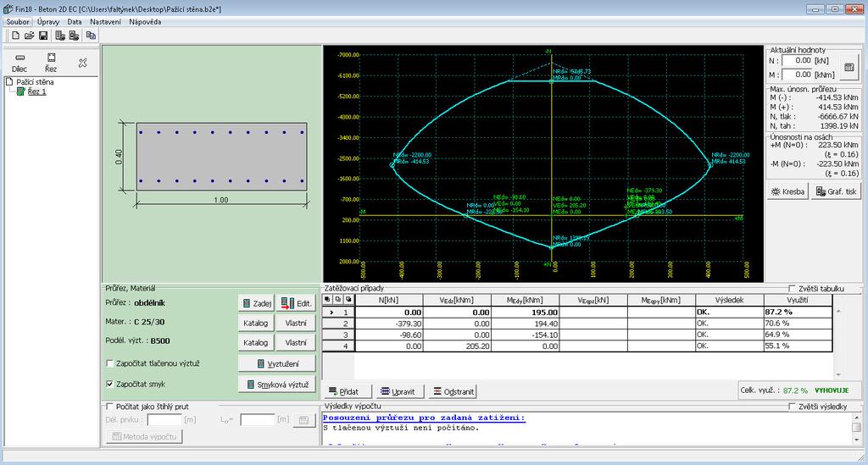Click the Výsledek column header
Screen dimensions: 868x465
coord(729,300)
